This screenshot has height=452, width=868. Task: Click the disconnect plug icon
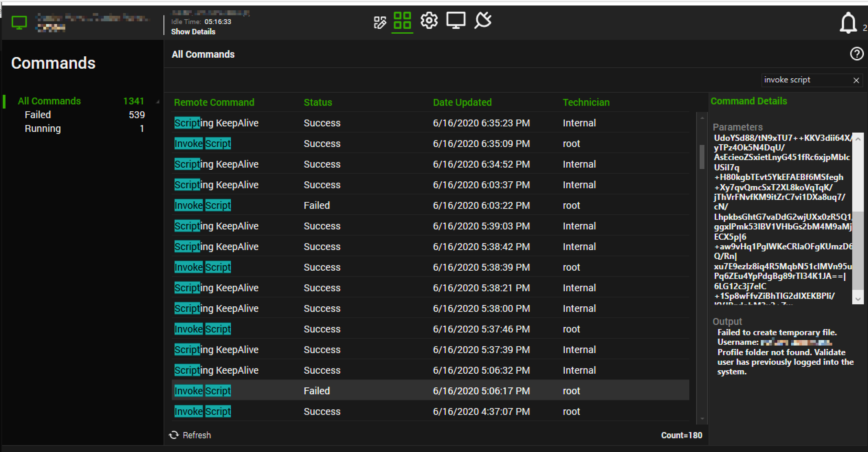[482, 20]
